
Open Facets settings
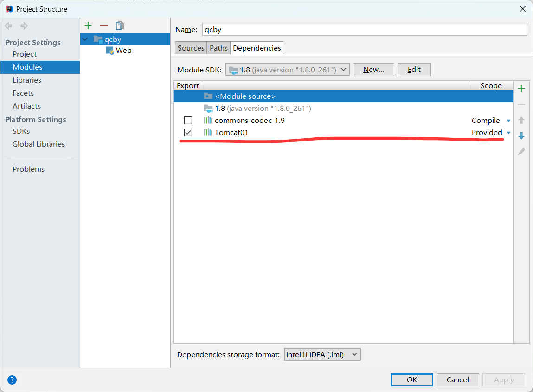tap(23, 93)
